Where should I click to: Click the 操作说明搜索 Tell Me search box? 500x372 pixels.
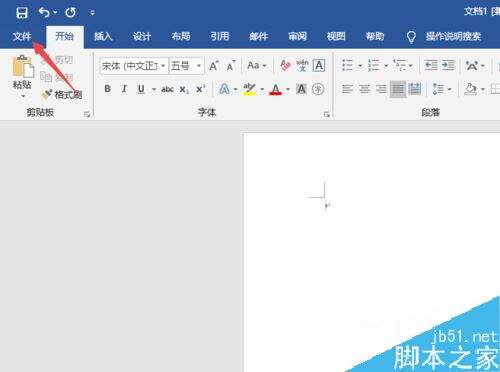[453, 36]
